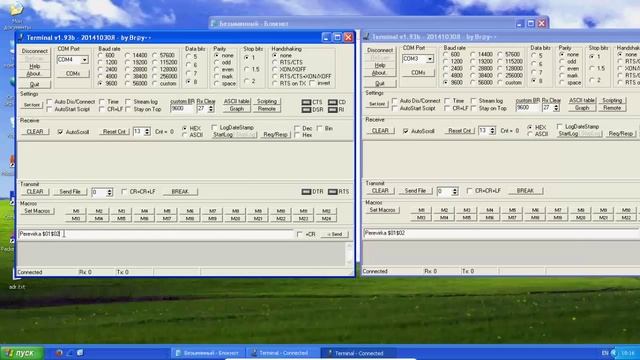
Task: Open COM Port dropdown in COM4 Terminal
Action: point(84,60)
